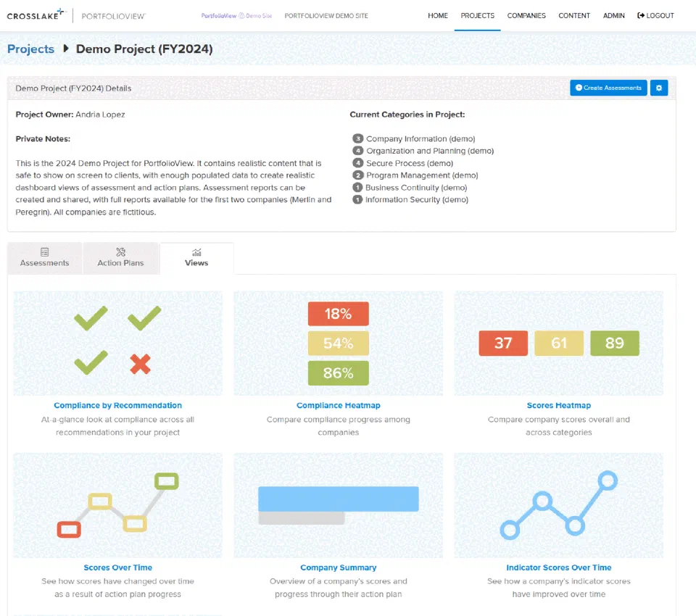696x616 pixels.
Task: Open the Compliance Heatmap link
Action: (339, 405)
